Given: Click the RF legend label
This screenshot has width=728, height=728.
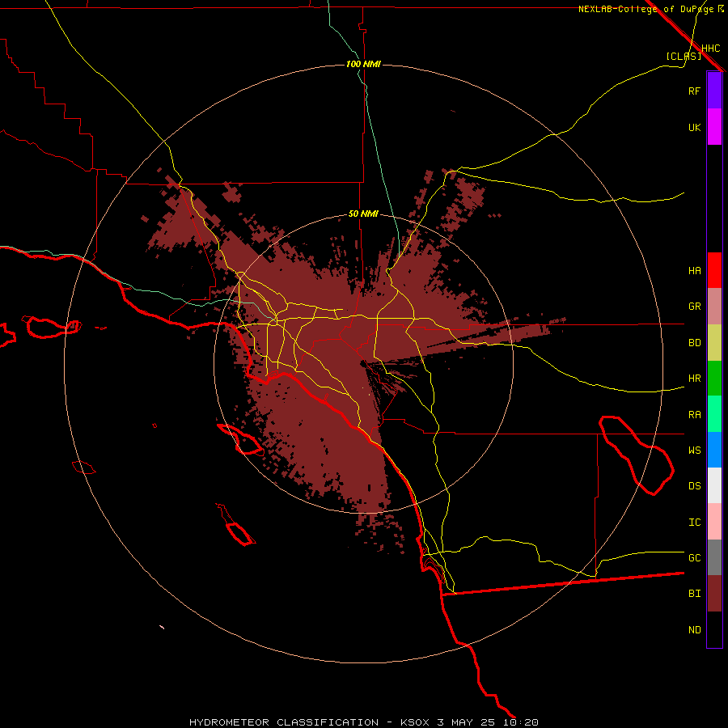Looking at the screenshot, I should pyautogui.click(x=694, y=91).
